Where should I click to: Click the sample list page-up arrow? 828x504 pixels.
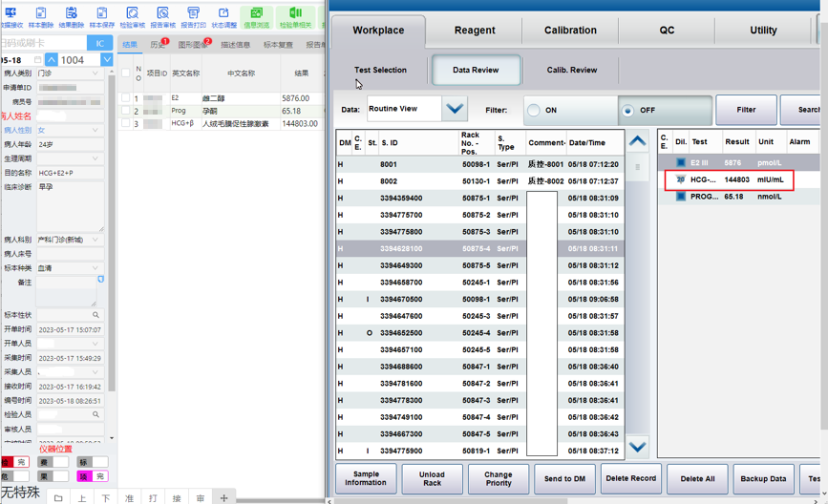point(637,141)
